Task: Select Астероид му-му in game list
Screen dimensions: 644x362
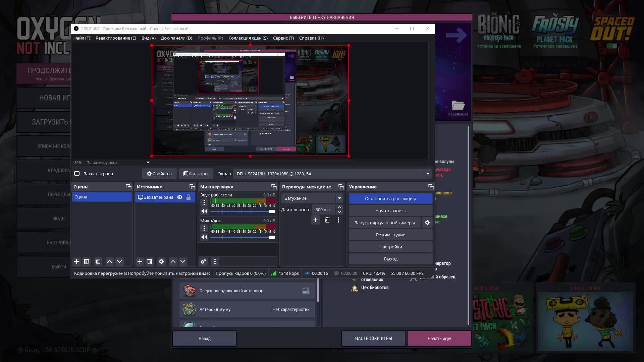Action: coord(247,309)
